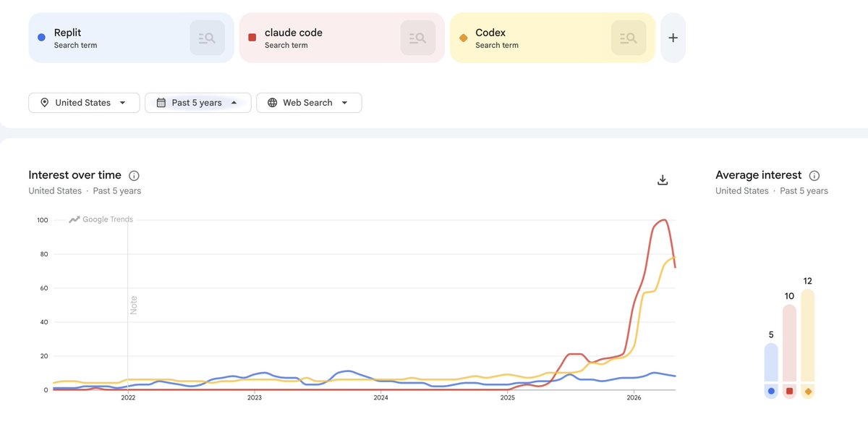
Task: Click subtitle United States · Past 5 years under chart title
Action: (x=85, y=191)
